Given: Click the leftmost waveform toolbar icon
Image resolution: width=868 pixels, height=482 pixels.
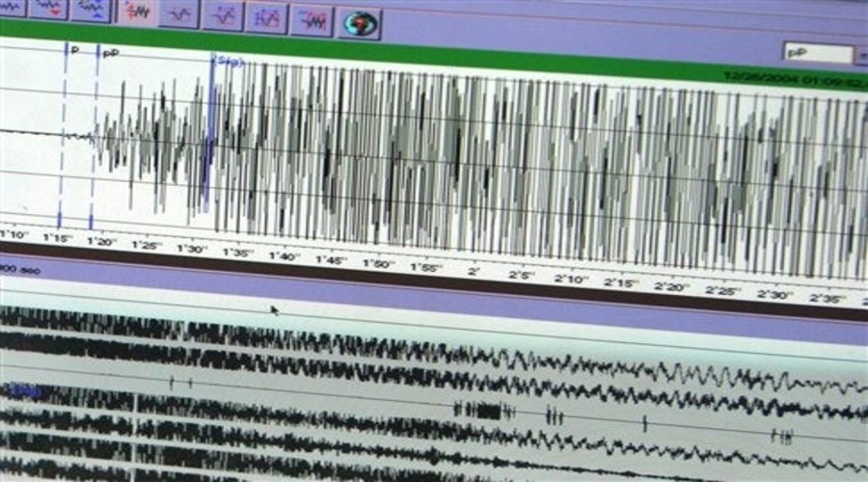Looking at the screenshot, I should [x=14, y=8].
